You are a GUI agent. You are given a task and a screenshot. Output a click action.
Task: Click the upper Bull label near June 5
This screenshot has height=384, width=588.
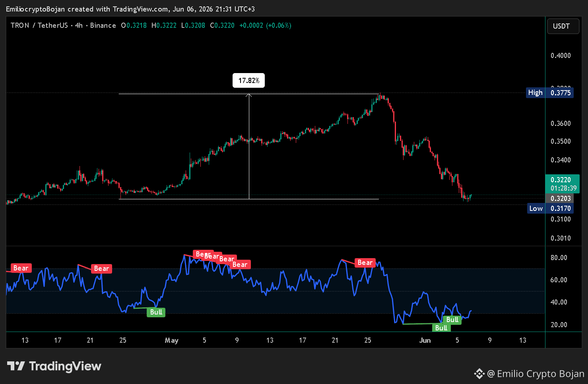point(452,320)
